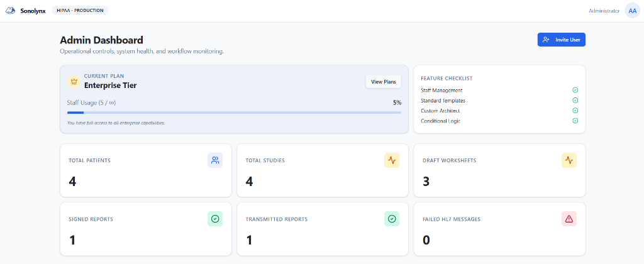Click the 5% usage value
The width and height of the screenshot is (644, 264).
397,102
